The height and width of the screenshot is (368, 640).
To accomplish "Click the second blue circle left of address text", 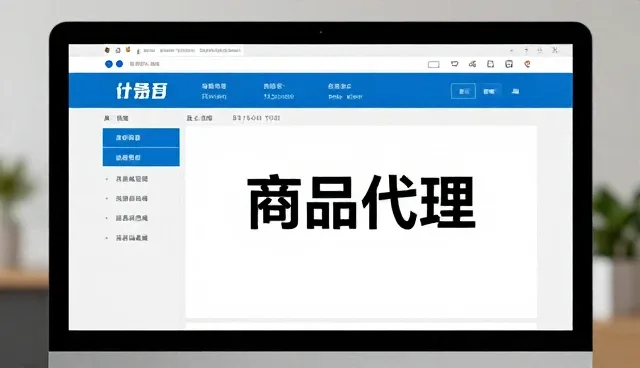I will coord(120,64).
